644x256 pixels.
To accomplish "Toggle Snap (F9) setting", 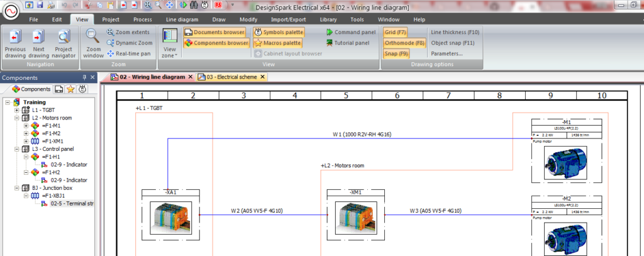I will point(397,53).
